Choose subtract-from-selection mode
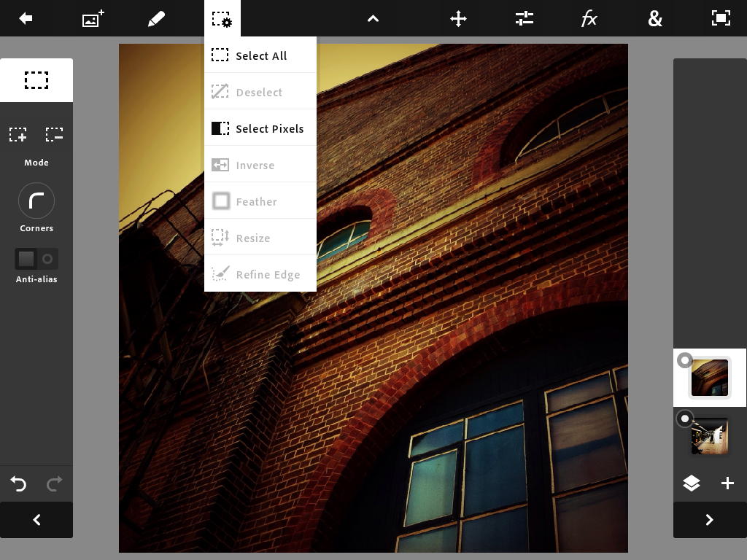This screenshot has height=560, width=747. click(55, 135)
